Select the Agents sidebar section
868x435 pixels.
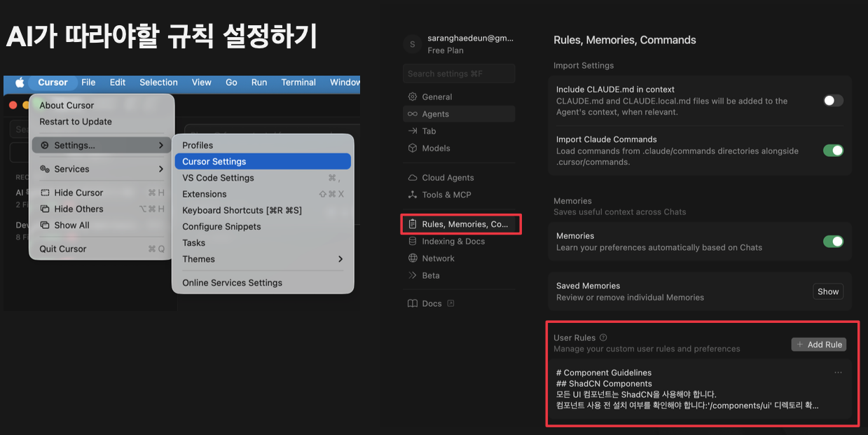434,113
